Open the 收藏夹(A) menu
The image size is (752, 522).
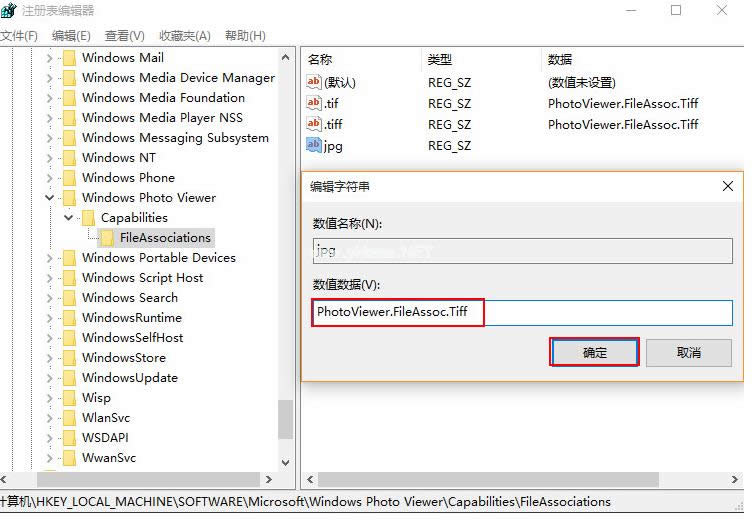pyautogui.click(x=185, y=36)
